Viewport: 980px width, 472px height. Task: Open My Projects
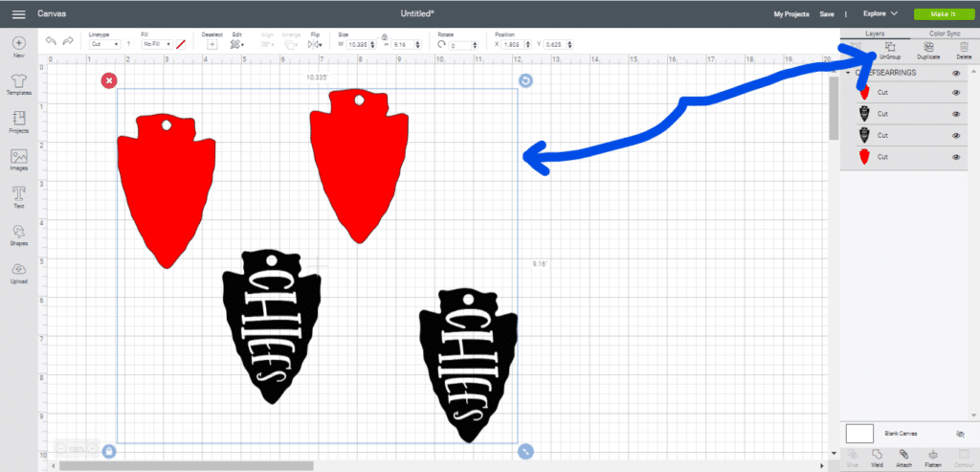click(791, 14)
